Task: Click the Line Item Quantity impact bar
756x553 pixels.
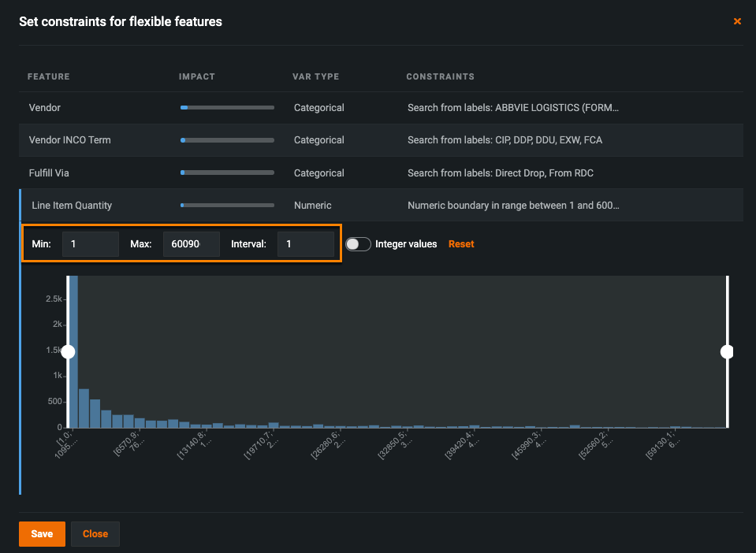Action: (227, 206)
